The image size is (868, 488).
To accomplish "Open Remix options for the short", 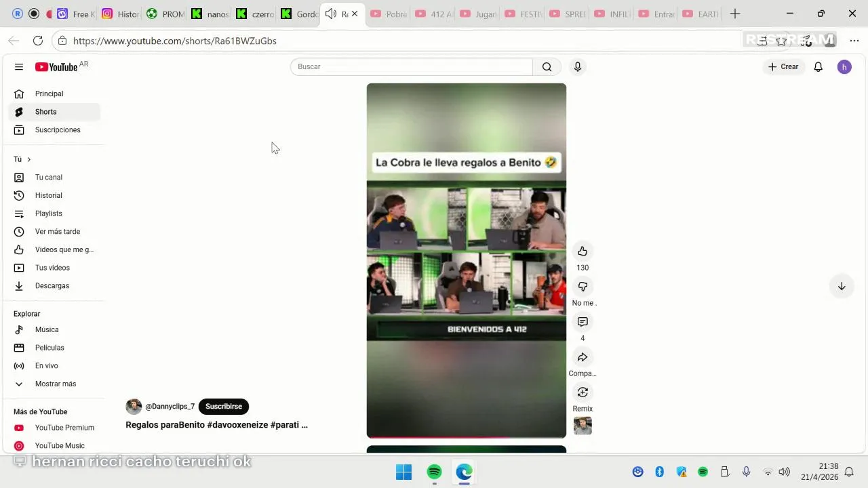I will pos(583,392).
